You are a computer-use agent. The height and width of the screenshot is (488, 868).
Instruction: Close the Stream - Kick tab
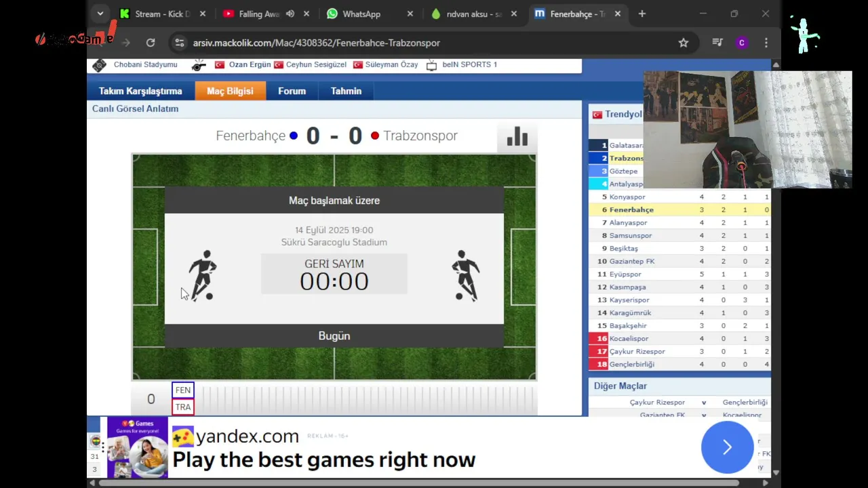point(203,14)
